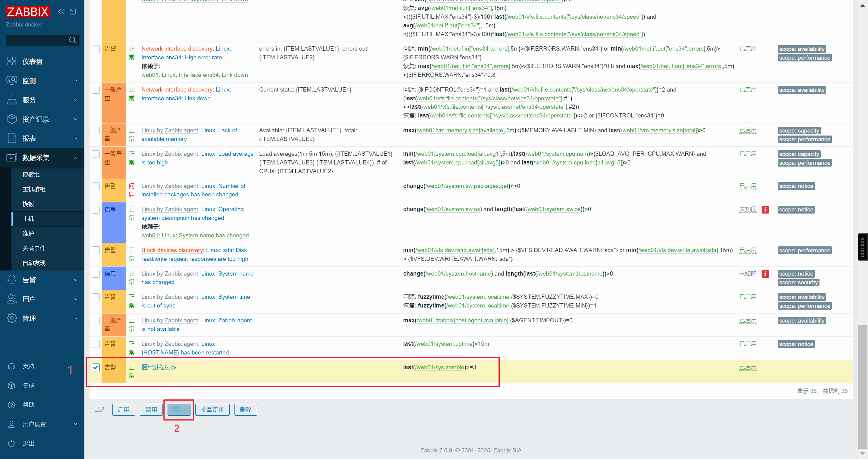Open the 主机 submenu item

pyautogui.click(x=48, y=219)
